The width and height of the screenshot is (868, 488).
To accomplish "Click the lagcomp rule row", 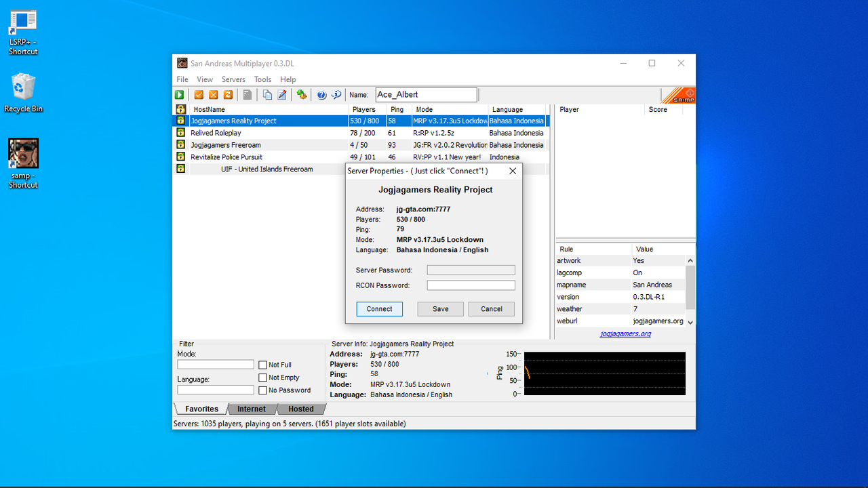I will click(x=620, y=272).
